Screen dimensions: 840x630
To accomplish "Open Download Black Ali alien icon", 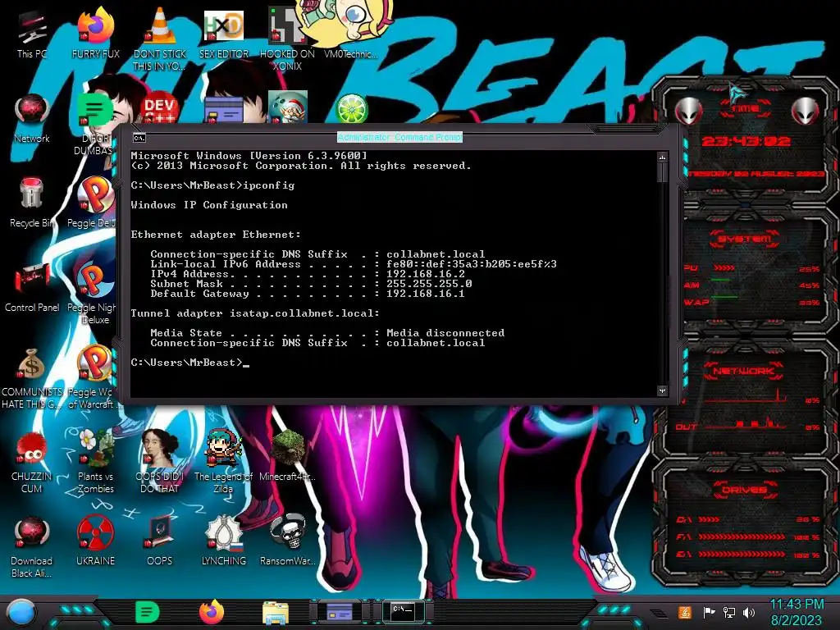I will (x=32, y=546).
